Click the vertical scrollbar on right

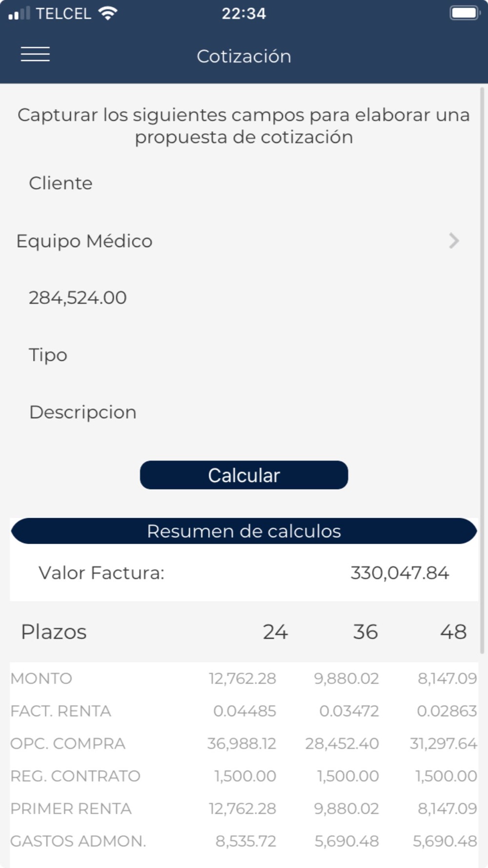pyautogui.click(x=482, y=371)
